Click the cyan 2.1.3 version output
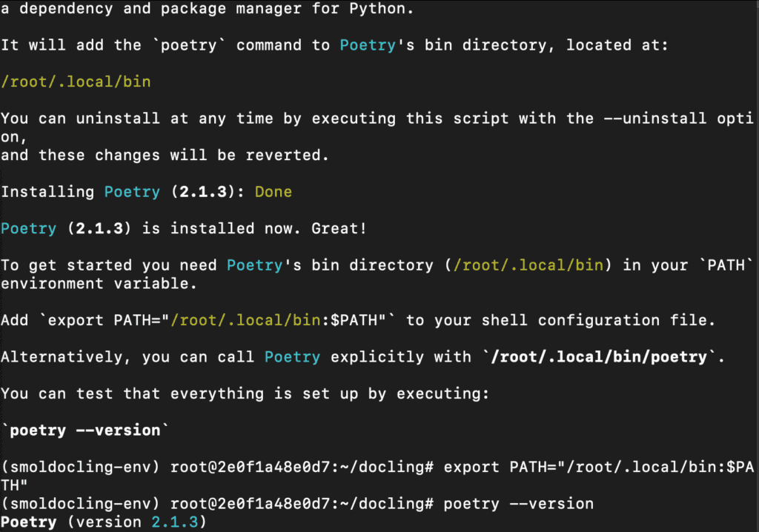Viewport: 759px width, 532px height. (x=175, y=522)
